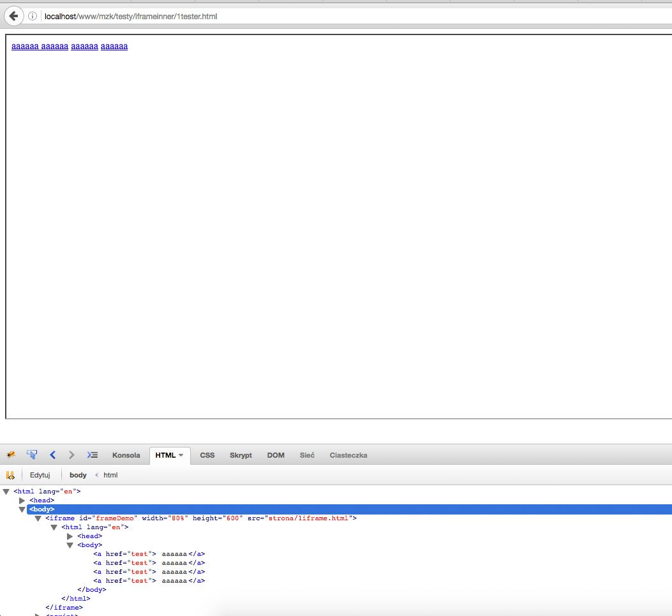Open the Ciasteczka tab

pyautogui.click(x=348, y=455)
